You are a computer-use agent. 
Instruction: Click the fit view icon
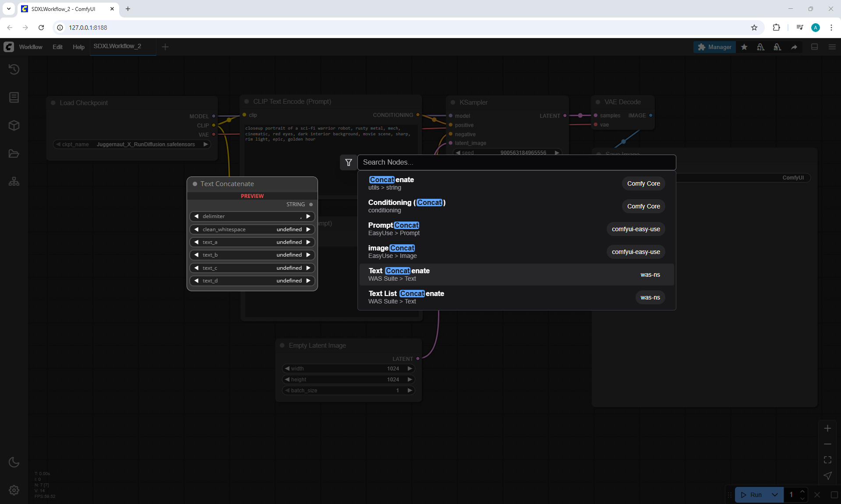point(827,460)
